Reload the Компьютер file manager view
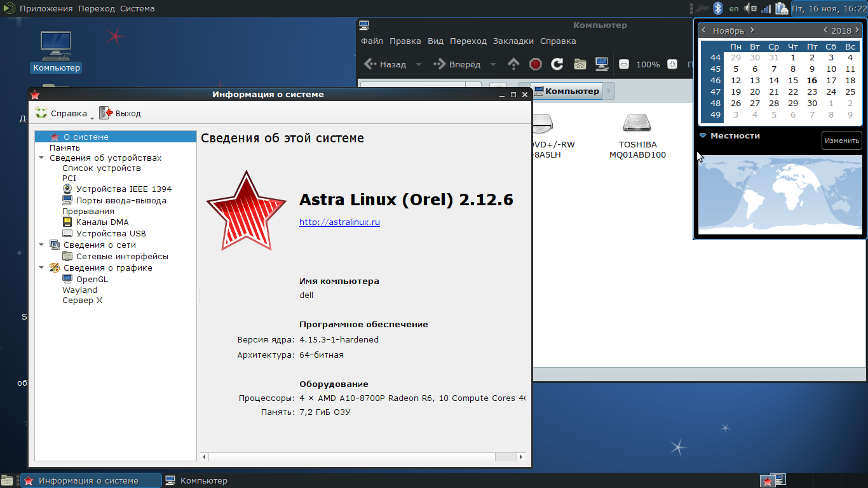 [x=557, y=64]
